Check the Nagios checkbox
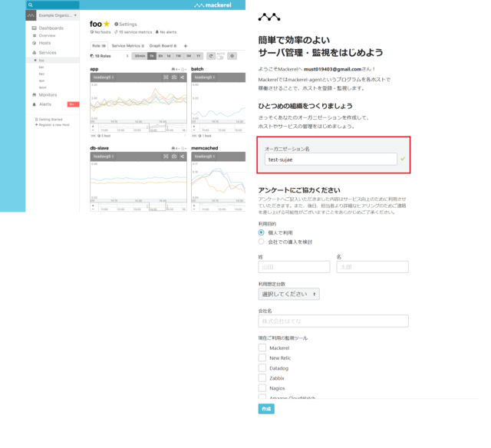 (x=262, y=388)
